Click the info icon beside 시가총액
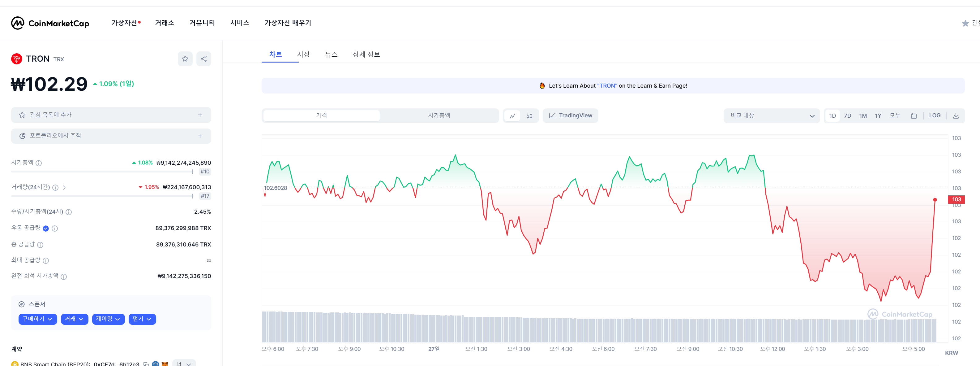Viewport: 980px width, 366px height. [39, 163]
